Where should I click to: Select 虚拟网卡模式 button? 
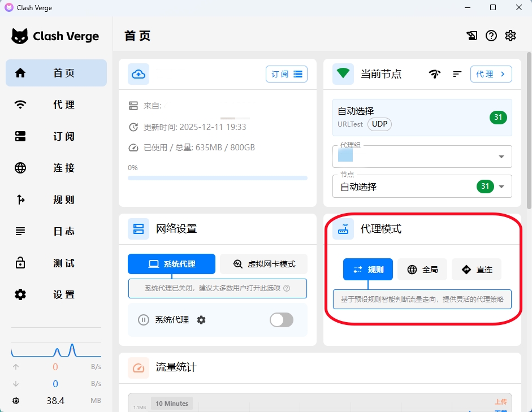click(x=263, y=264)
